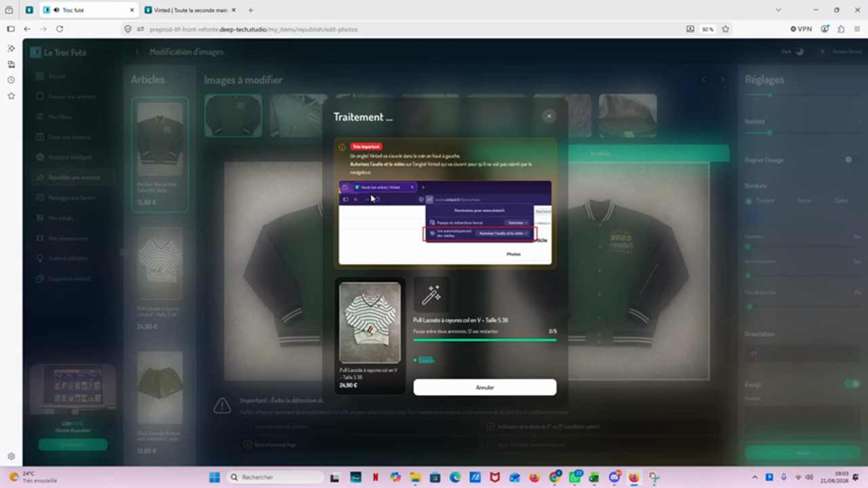
Task: Toggle the Emoji switch in Réglages
Action: coord(852,384)
